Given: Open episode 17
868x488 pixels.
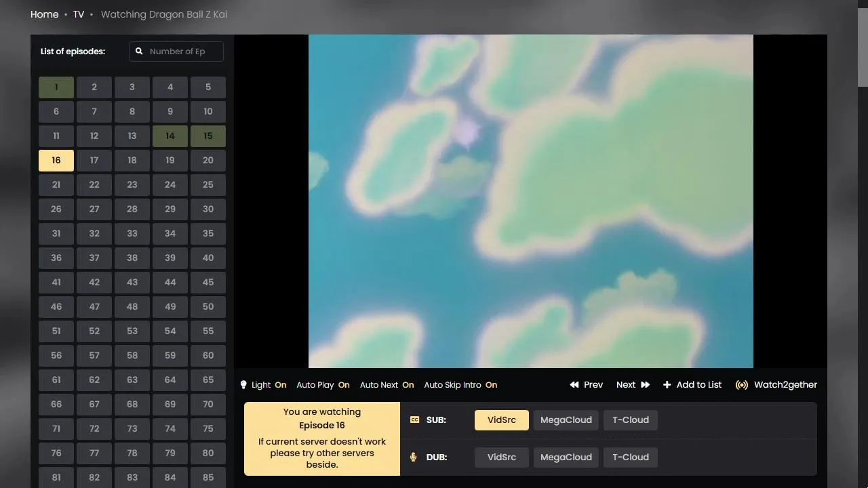Looking at the screenshot, I should point(94,160).
